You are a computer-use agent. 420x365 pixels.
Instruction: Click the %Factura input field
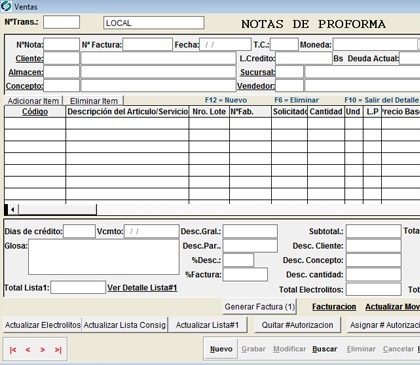(x=245, y=274)
